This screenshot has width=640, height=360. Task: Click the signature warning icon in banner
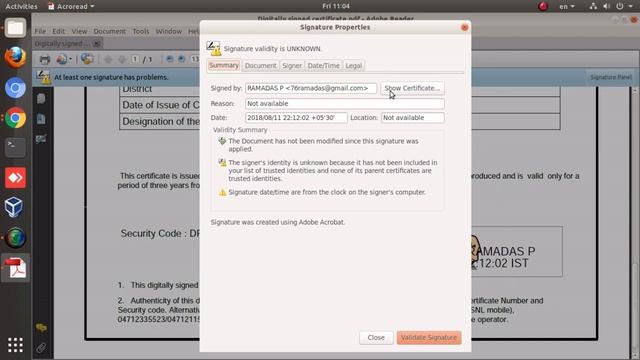click(x=43, y=77)
